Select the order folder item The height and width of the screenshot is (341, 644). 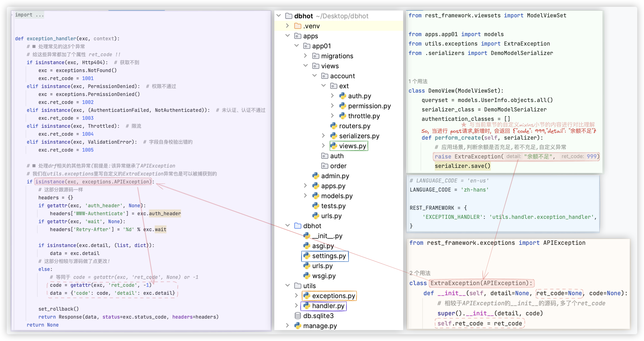coord(338,166)
